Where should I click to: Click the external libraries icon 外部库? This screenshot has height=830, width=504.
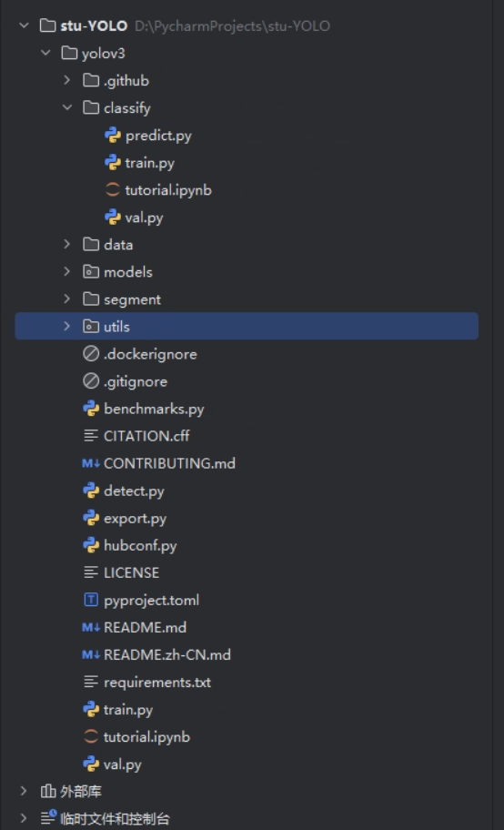pos(48,792)
